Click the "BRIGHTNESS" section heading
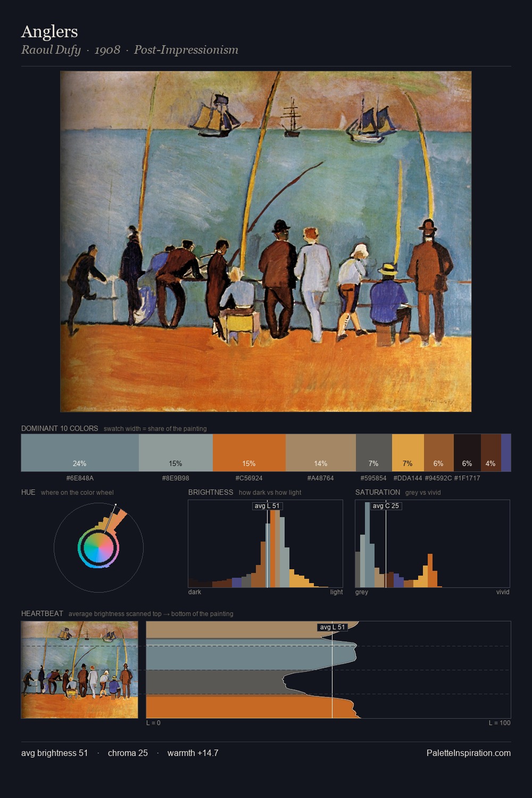Viewport: 532px width, 798px height. tap(211, 492)
